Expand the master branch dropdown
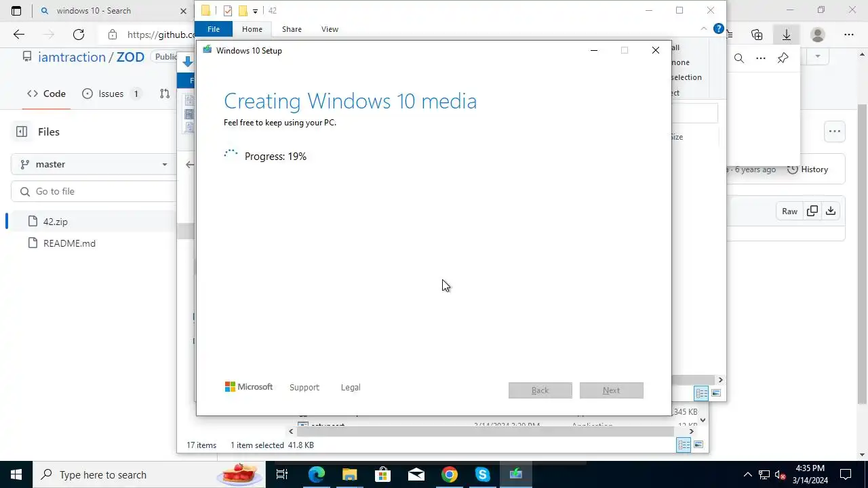Image resolution: width=868 pixels, height=488 pixels. pos(94,164)
